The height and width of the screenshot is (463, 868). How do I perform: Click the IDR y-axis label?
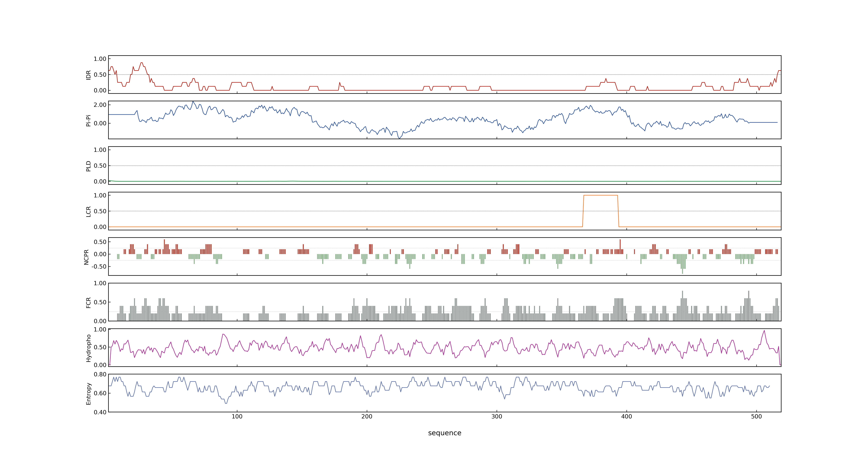[x=88, y=75]
